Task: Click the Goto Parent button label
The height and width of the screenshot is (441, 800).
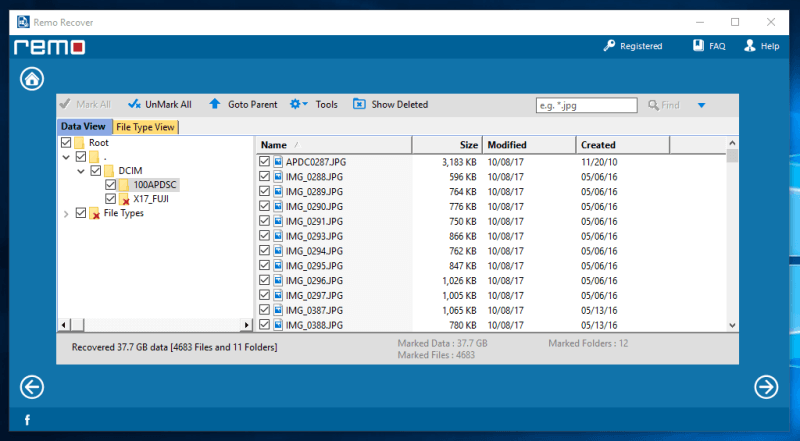Action: pos(253,104)
